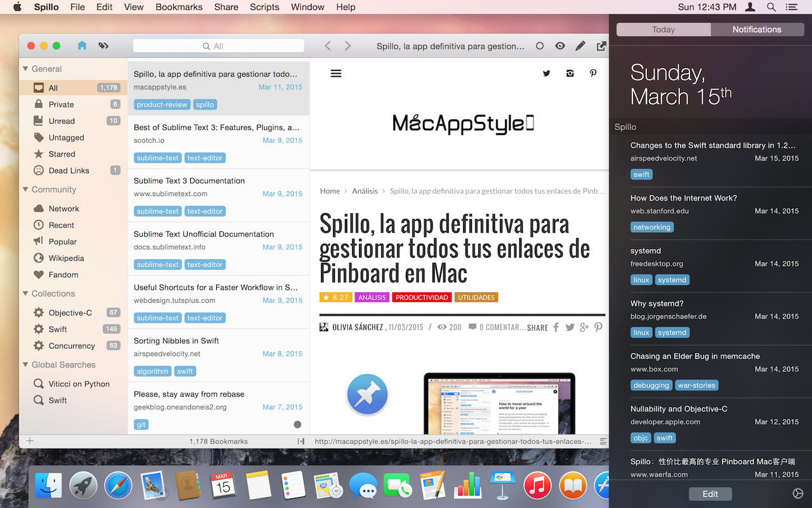Screen dimensions: 812x508
Task: Select Popular in Community section
Action: coord(73,241)
